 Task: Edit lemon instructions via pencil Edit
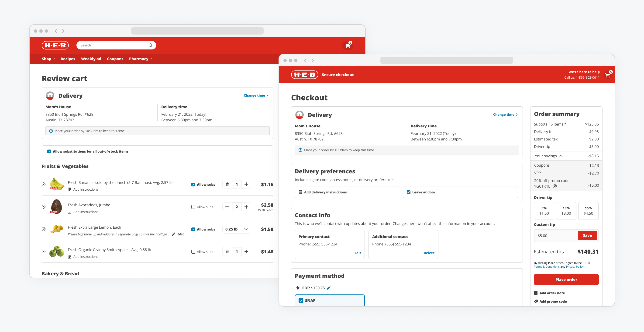tap(178, 234)
